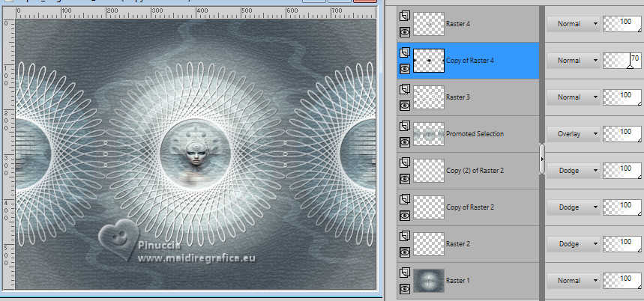Click the layer type icon of Copy (2) of Raster 2
Viewport: 644px width, 301px height.
pos(405,162)
